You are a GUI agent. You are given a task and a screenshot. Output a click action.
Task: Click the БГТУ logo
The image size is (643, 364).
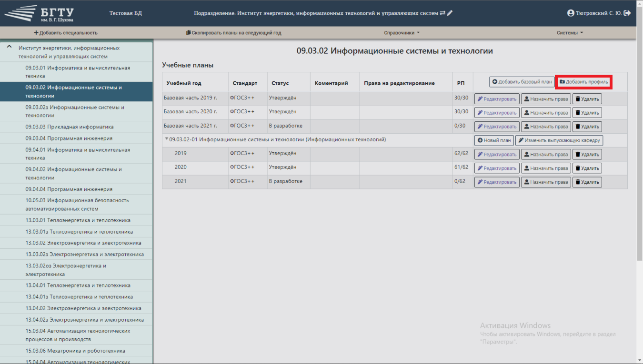click(40, 13)
